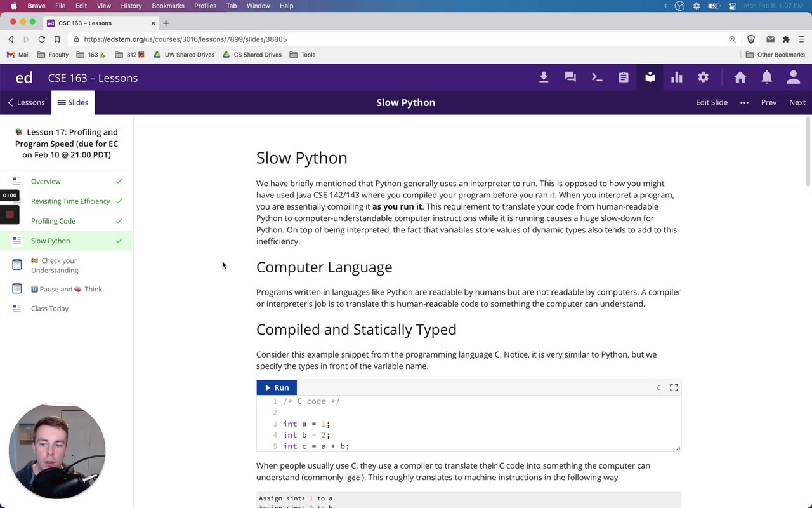The height and width of the screenshot is (508, 812).
Task: Click line 3 'int a = 1;' in code editor
Action: click(x=306, y=424)
